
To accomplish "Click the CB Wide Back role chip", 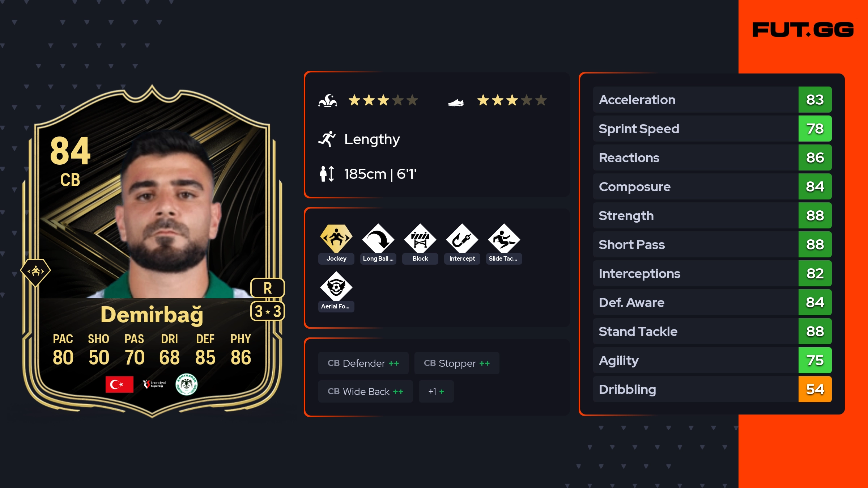I will [366, 391].
